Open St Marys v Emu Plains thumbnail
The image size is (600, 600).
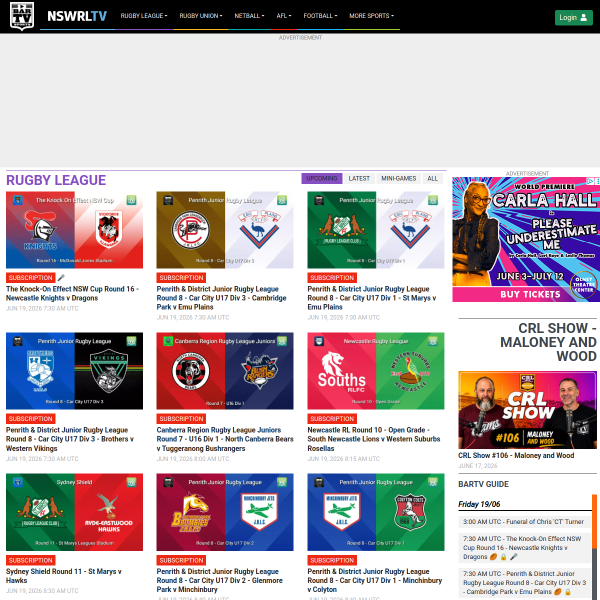(376, 230)
